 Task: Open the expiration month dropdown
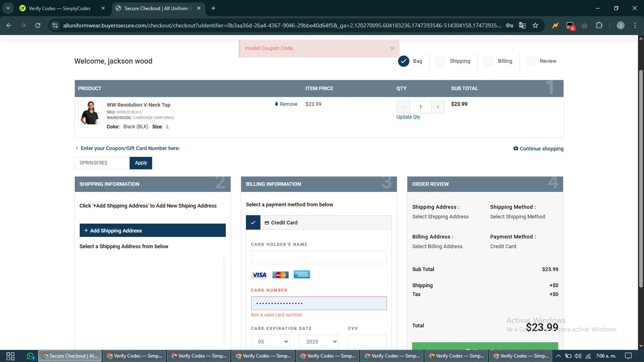click(270, 342)
